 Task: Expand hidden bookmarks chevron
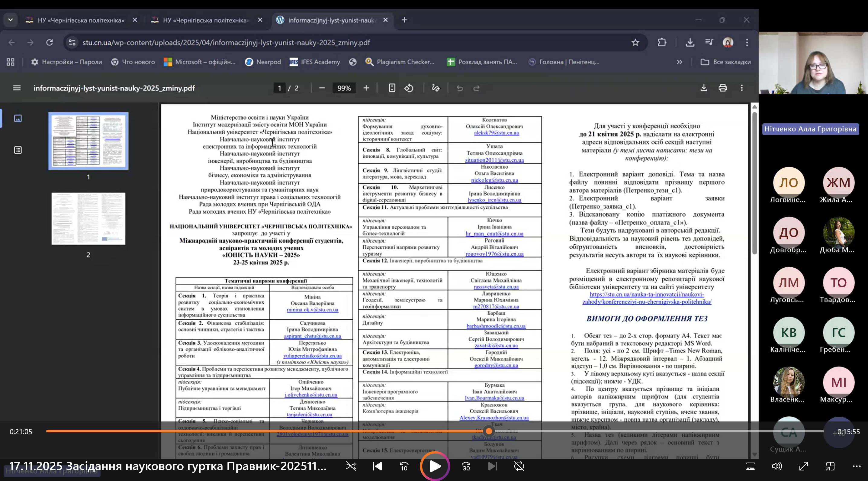(x=679, y=62)
